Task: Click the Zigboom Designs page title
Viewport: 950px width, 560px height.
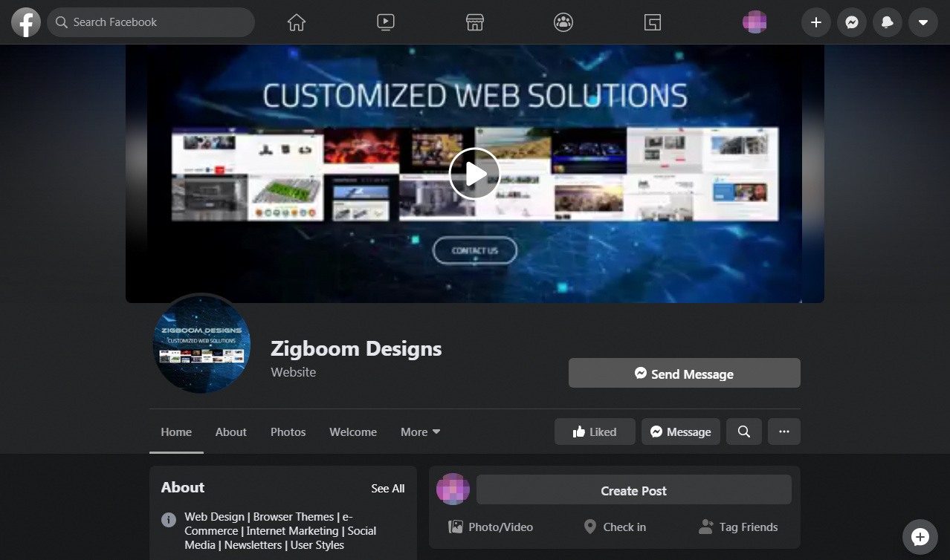Action: (356, 348)
